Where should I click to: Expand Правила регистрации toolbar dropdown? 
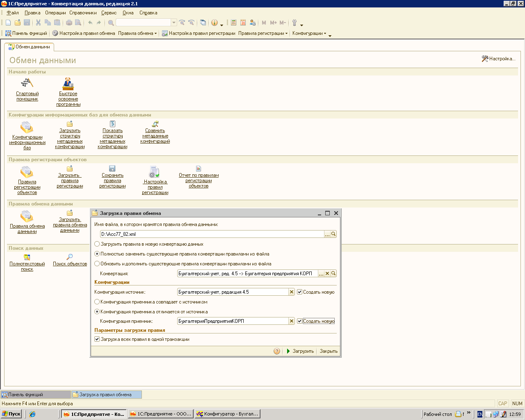263,33
